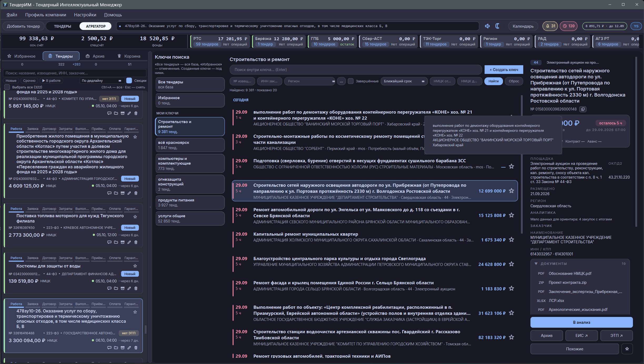644x364 pixels.
Task: Open the Ближайший срок sort dropdown
Action: click(404, 81)
